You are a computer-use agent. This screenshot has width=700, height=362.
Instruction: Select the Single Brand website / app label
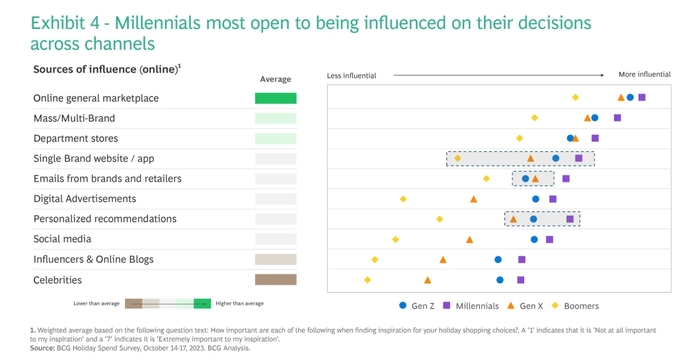[94, 158]
